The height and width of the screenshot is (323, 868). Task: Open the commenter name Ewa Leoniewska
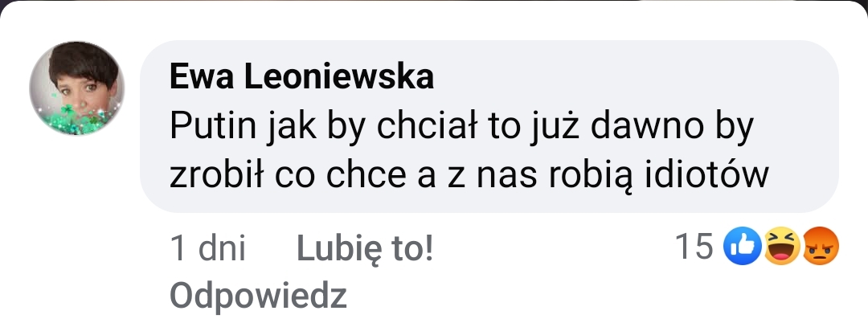point(301,76)
